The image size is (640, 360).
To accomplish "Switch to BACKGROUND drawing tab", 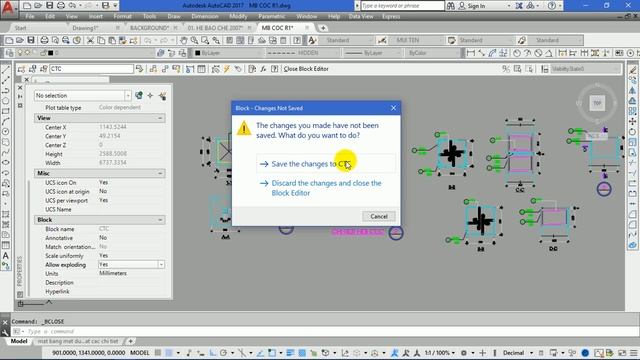I will click(x=149, y=28).
